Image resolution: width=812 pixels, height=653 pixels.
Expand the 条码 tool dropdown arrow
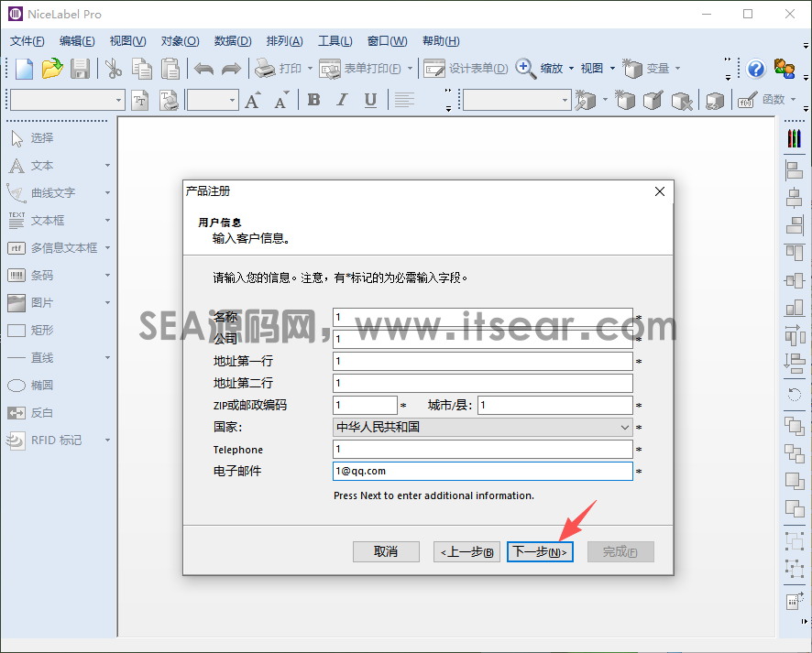tap(108, 276)
